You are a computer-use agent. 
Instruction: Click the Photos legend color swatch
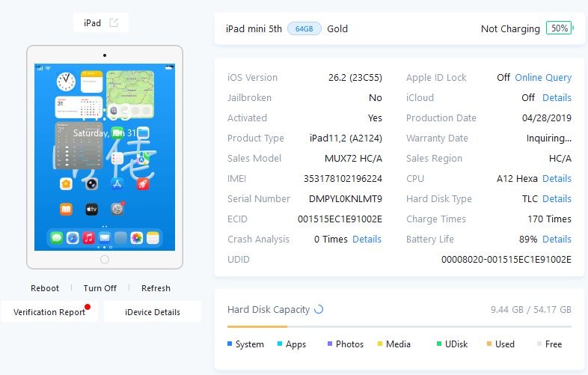click(x=330, y=344)
